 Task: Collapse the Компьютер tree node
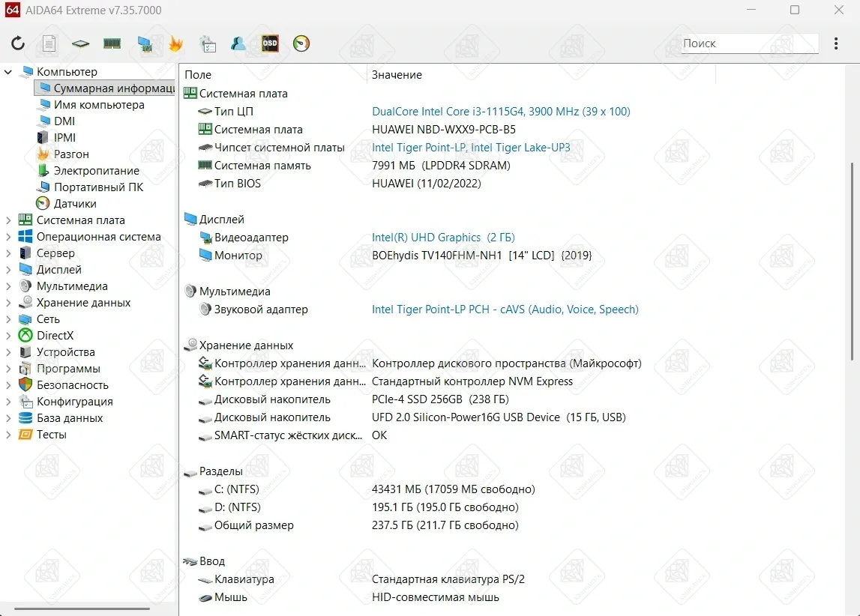click(x=8, y=72)
